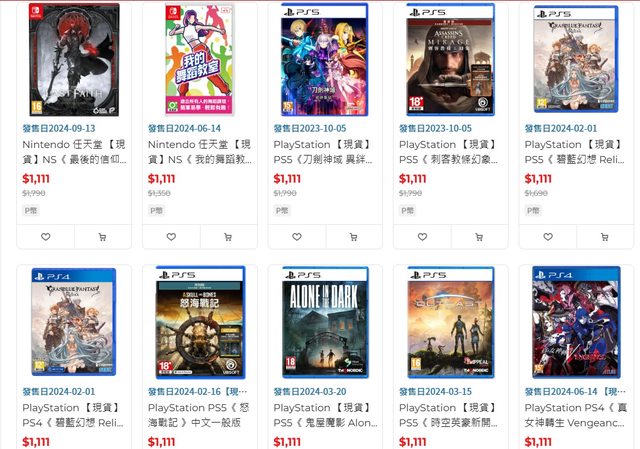Open the PlayStation PS5 怒海戰記 中文一般版 title
640x449 pixels.
(199, 415)
